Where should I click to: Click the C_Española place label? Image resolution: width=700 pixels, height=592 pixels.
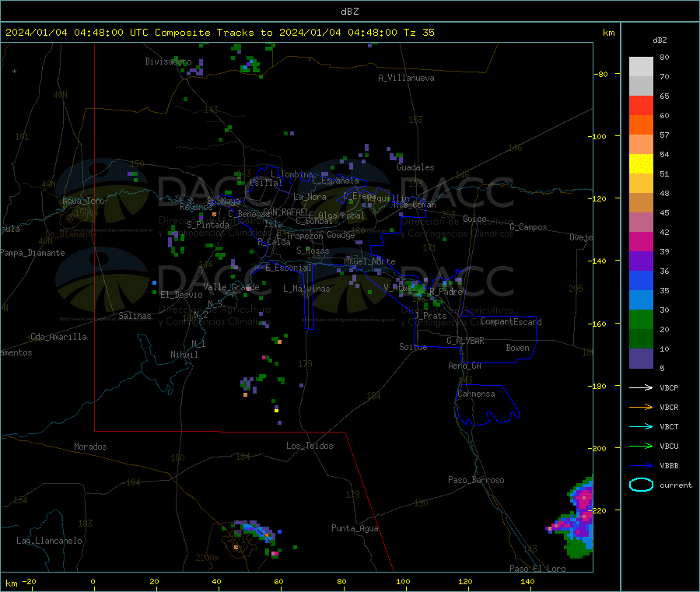[x=335, y=180]
